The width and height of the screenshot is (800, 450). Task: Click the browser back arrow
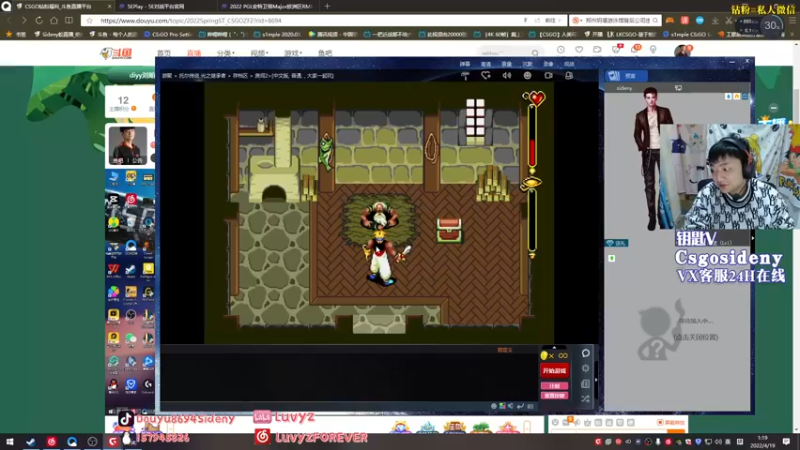coord(9,20)
